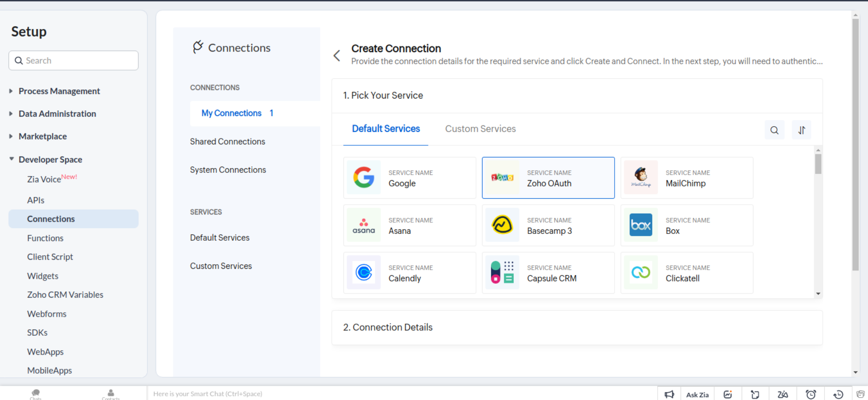Open the recent history clock icon
Image resolution: width=868 pixels, height=400 pixels.
tap(838, 394)
